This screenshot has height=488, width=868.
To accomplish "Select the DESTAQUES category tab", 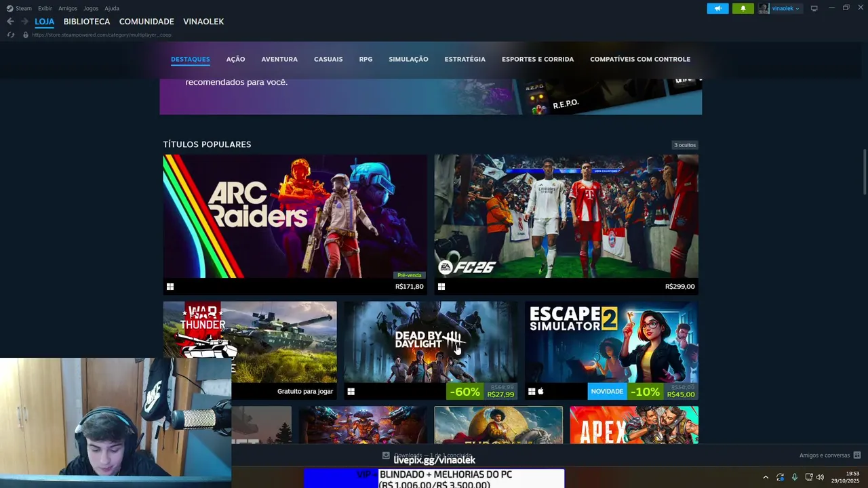I will [191, 59].
